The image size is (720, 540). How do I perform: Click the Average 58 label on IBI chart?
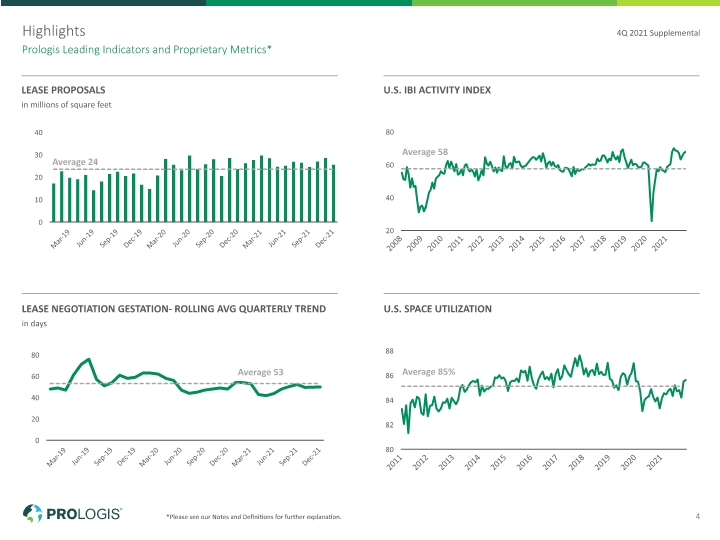click(x=425, y=152)
